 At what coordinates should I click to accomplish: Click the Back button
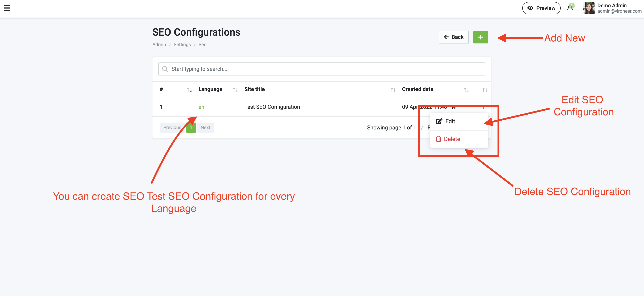[x=454, y=37]
